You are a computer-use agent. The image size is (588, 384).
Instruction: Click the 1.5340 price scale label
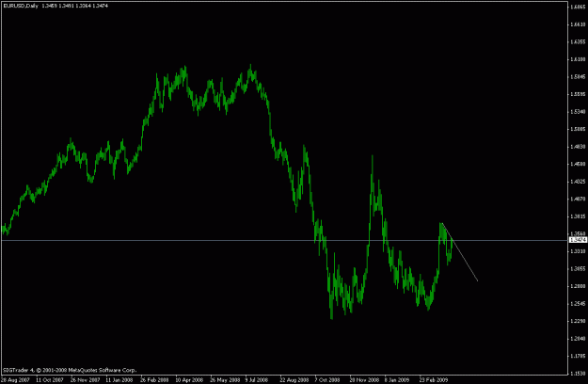[578, 112]
